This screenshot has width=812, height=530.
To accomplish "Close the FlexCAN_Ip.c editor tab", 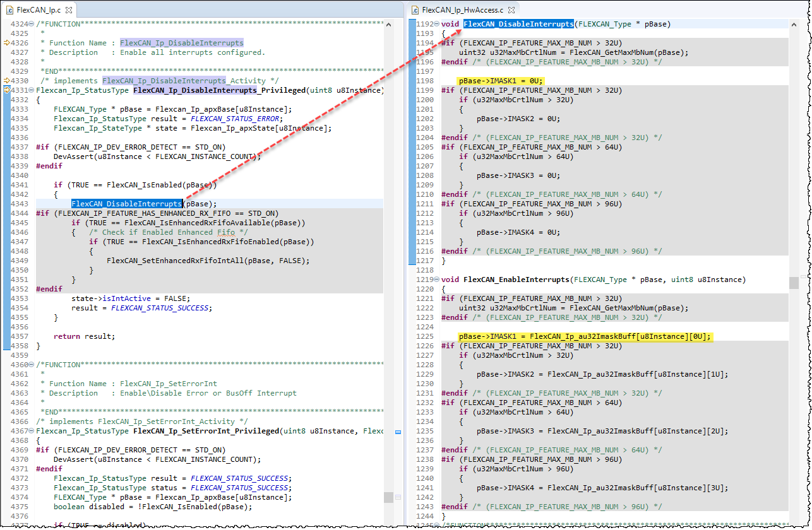I will coord(69,10).
